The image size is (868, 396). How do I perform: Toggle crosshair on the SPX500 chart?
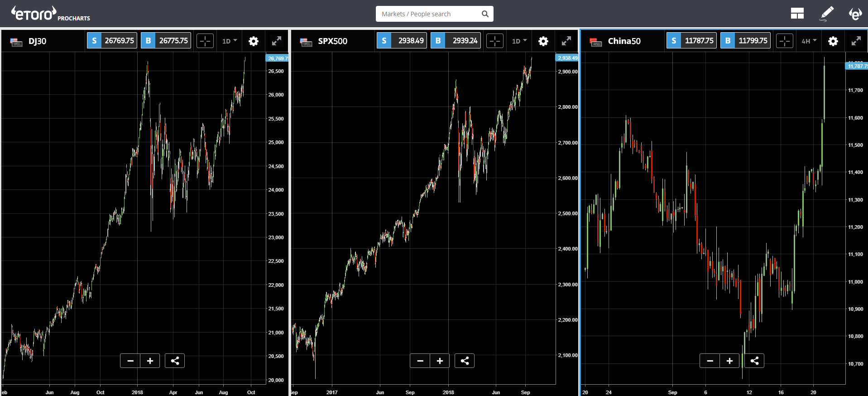pos(495,41)
